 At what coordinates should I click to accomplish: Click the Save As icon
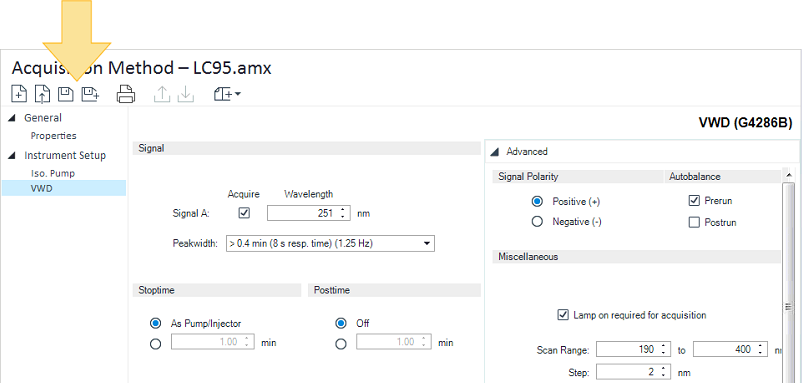(90, 94)
